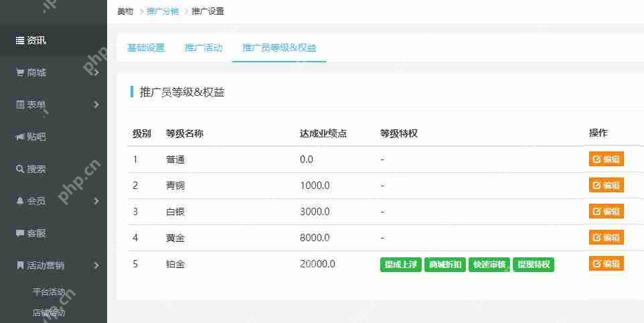Switch to the 推广活动 tab
The width and height of the screenshot is (644, 323).
click(204, 48)
